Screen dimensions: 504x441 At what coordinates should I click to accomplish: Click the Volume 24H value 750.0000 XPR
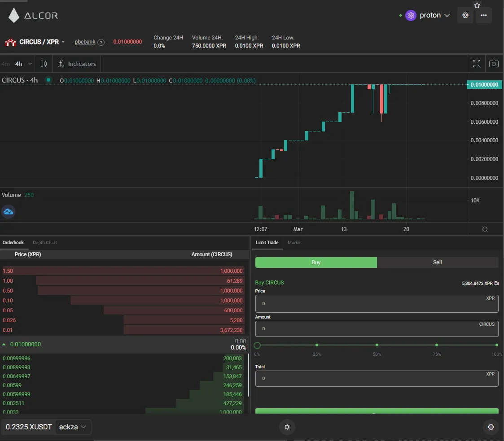tap(209, 46)
